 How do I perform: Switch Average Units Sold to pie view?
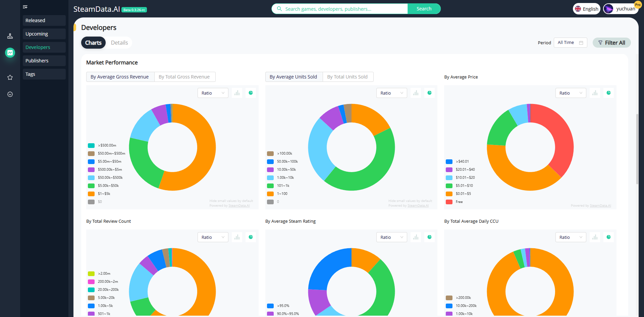tap(430, 93)
